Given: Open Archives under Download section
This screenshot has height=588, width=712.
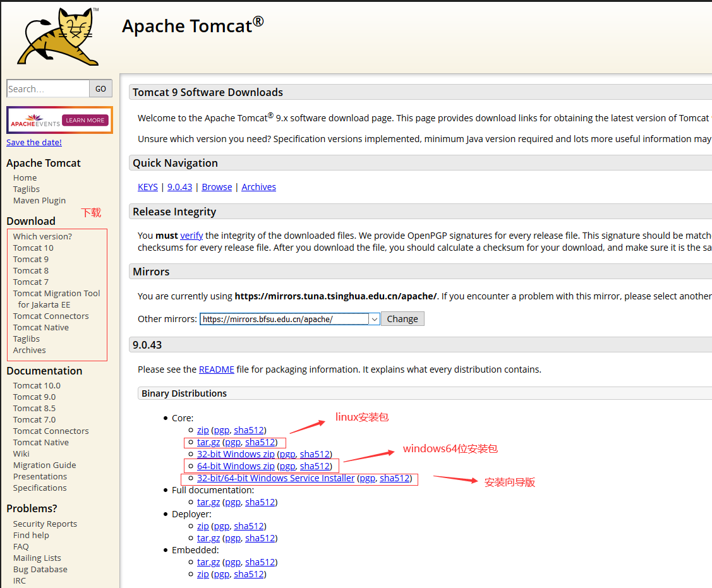Looking at the screenshot, I should tap(30, 350).
